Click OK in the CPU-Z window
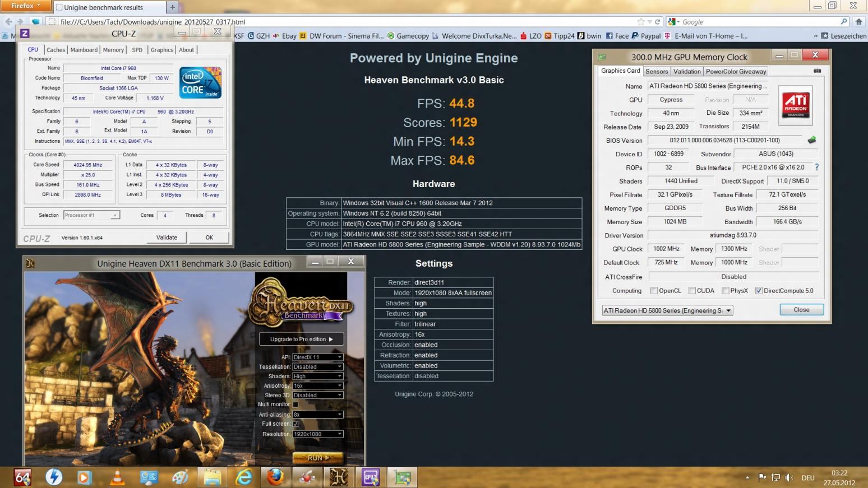Screen dimensions: 868x488 209,238
